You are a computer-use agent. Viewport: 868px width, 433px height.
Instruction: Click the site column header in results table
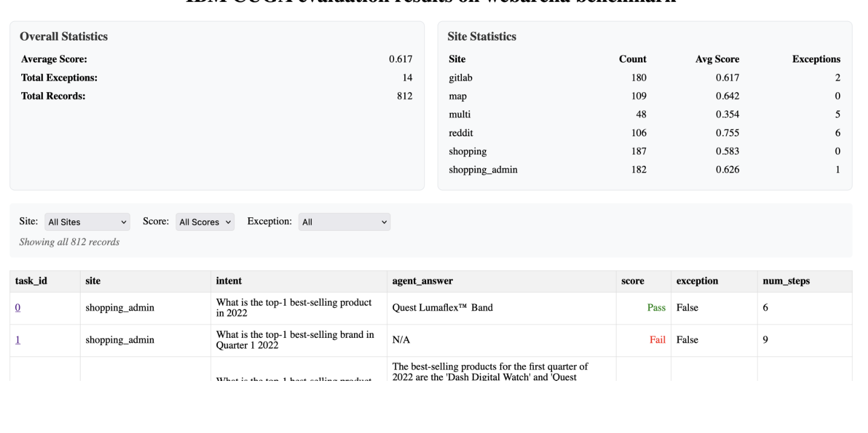[x=93, y=281]
